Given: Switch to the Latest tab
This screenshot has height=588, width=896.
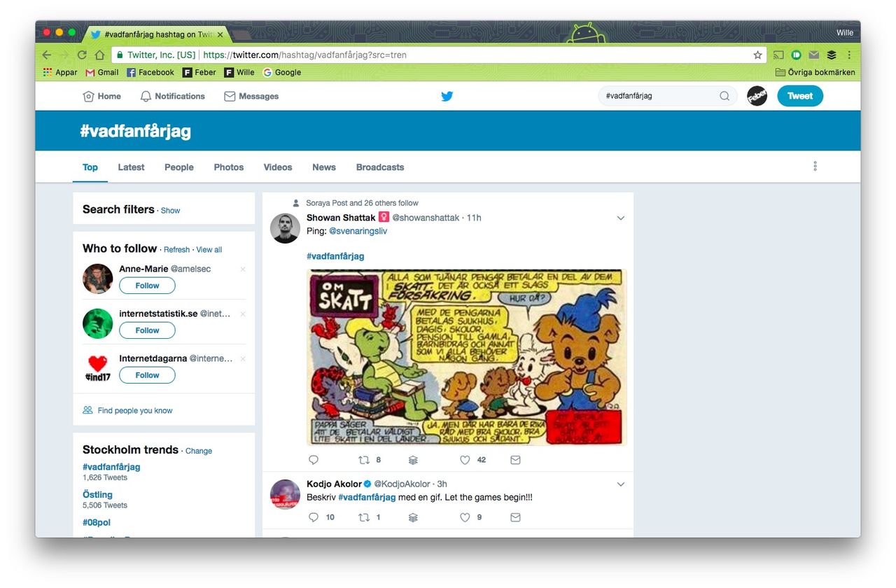Looking at the screenshot, I should [131, 167].
